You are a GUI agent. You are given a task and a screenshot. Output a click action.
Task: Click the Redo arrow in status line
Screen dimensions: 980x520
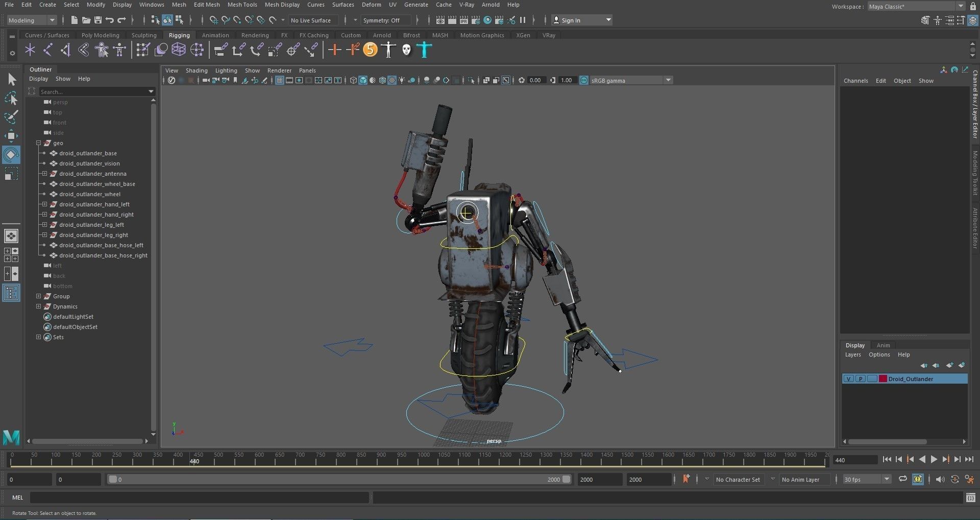click(x=121, y=20)
